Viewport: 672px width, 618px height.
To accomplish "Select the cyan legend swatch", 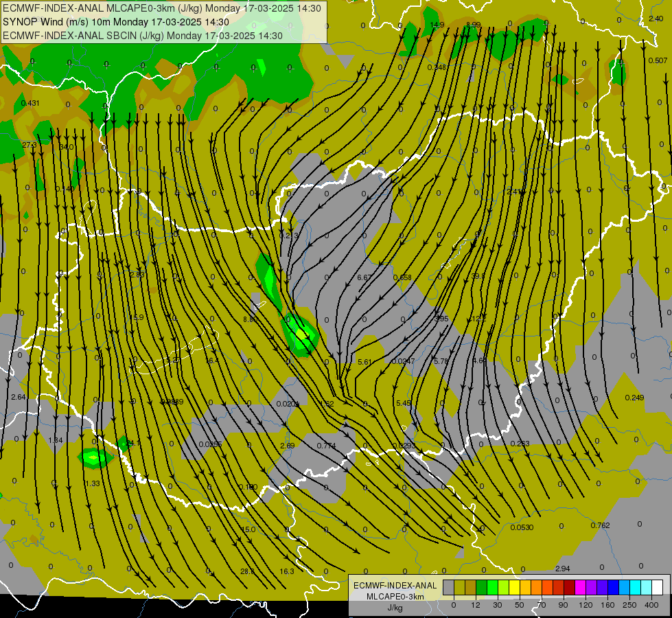I will click(635, 588).
